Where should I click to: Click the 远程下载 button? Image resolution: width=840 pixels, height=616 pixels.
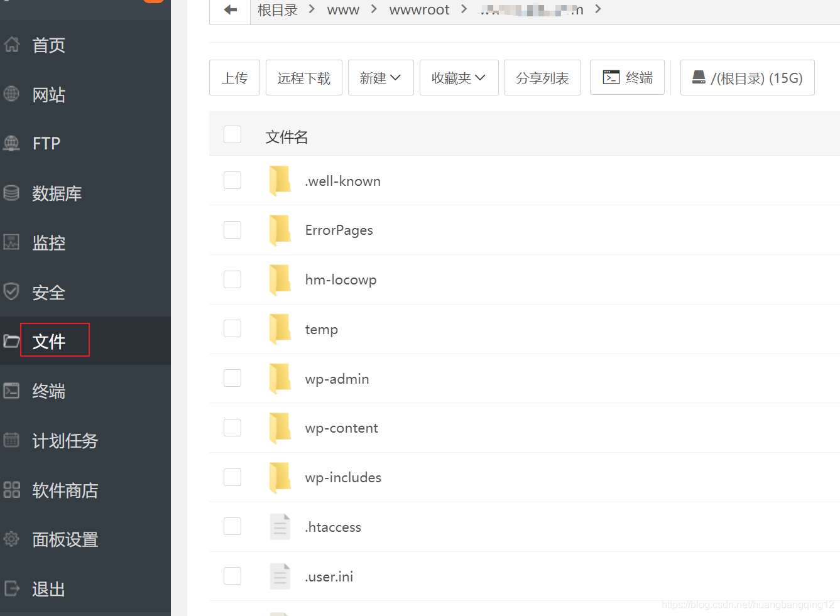tap(304, 78)
